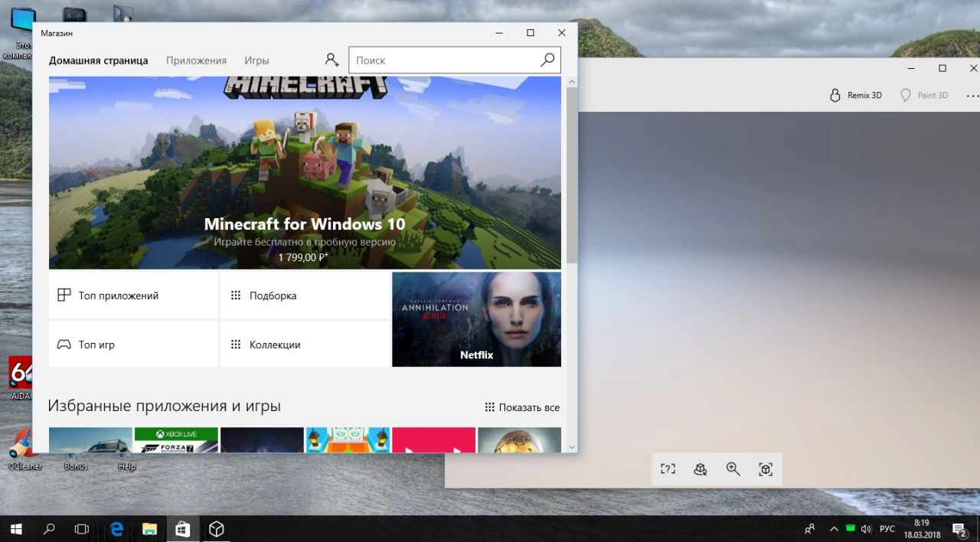The width and height of the screenshot is (980, 542).
Task: Select the Help desktop shortcut
Action: [127, 465]
